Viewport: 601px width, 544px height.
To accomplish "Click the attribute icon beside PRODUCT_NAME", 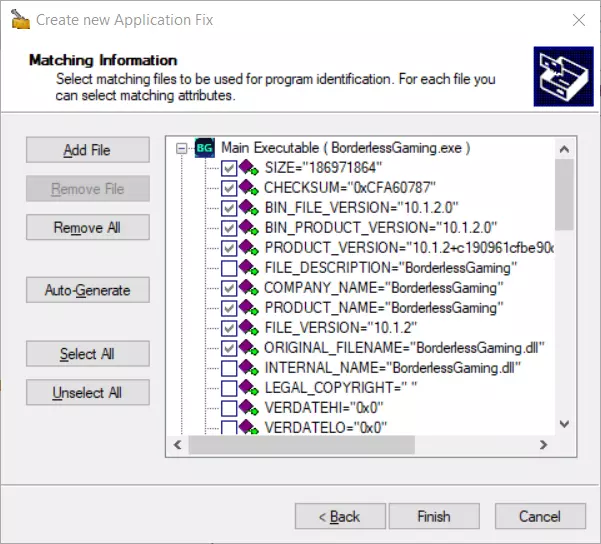I will 248,307.
